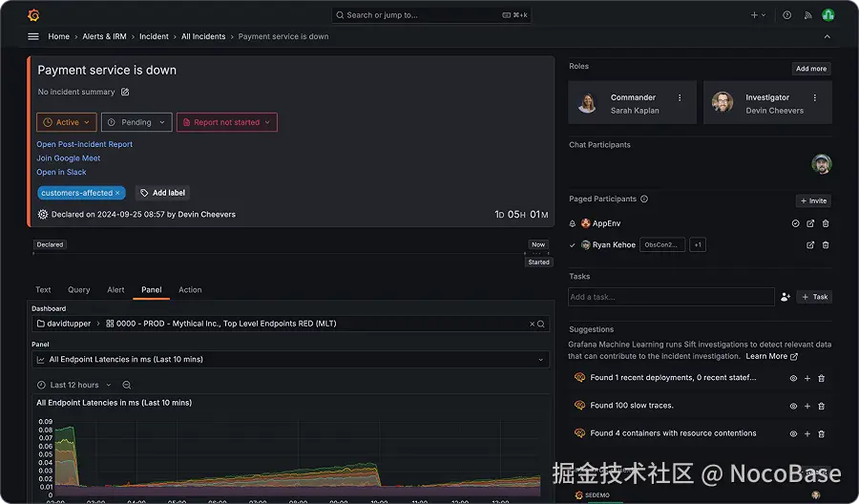Screen dimensions: 859x504
Task: Delete the AppEnv paged participant
Action: (826, 223)
